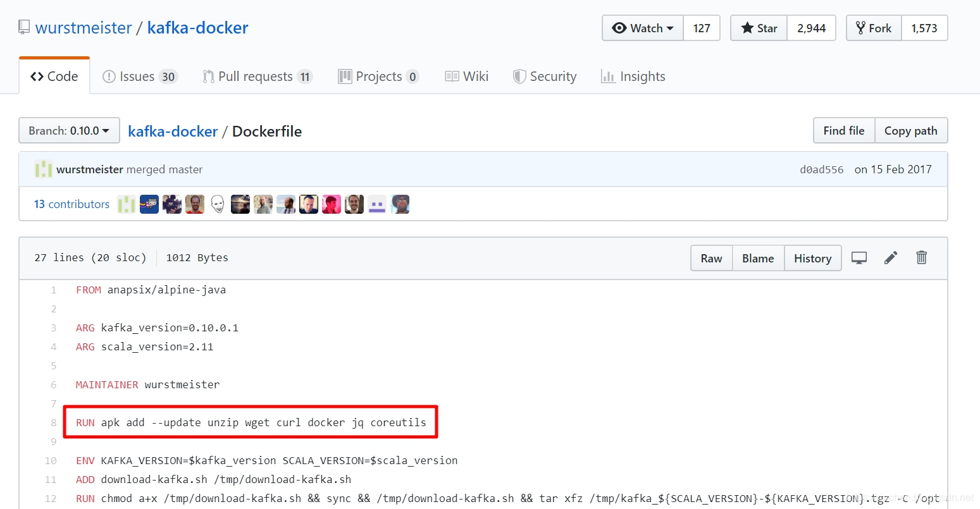Switch to the Issues tab
Viewport: 980px width, 509px height.
pyautogui.click(x=140, y=77)
